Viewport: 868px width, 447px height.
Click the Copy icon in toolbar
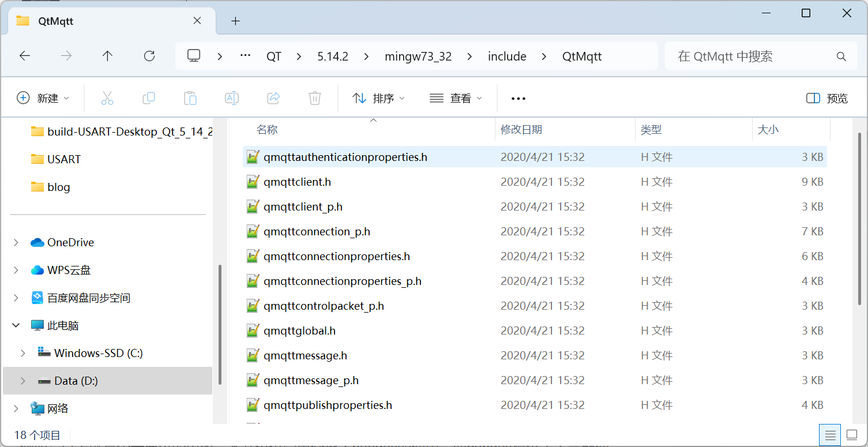coord(149,98)
